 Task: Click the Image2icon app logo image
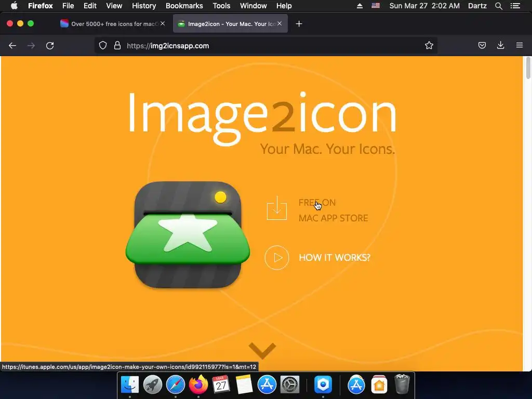188,235
